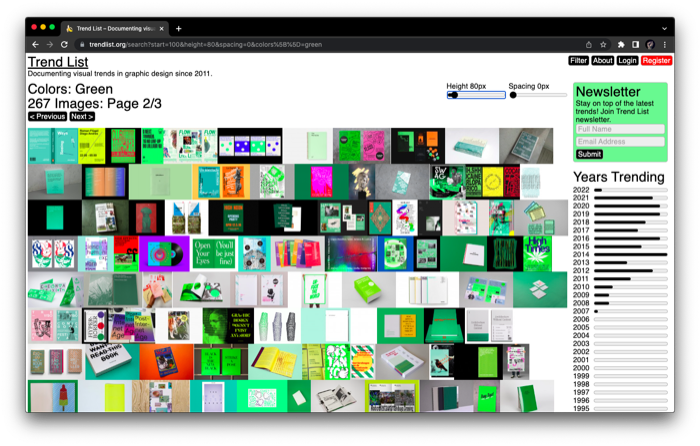Select year 2014 in Years Trending
700x446 pixels.
click(581, 254)
